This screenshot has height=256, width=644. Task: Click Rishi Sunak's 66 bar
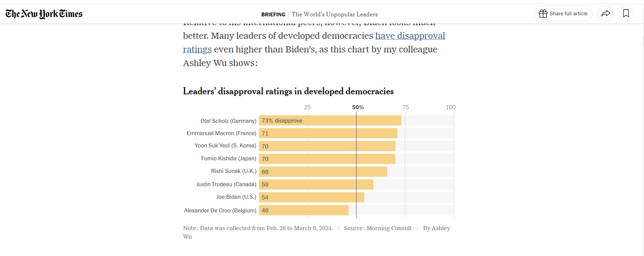pyautogui.click(x=323, y=172)
